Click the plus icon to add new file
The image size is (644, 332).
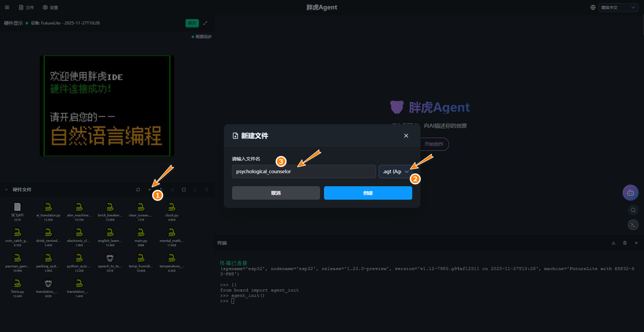coord(150,190)
